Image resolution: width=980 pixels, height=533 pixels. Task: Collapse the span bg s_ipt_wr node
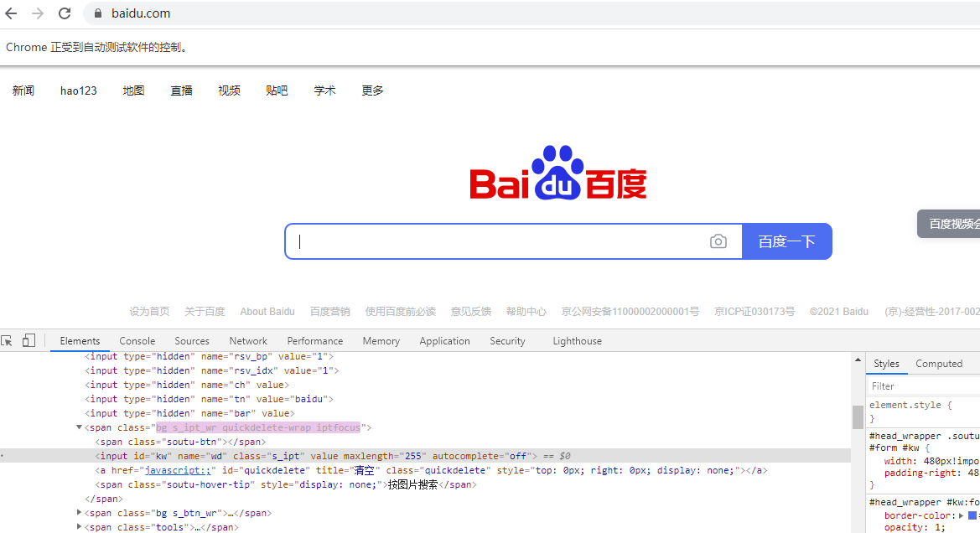point(79,427)
